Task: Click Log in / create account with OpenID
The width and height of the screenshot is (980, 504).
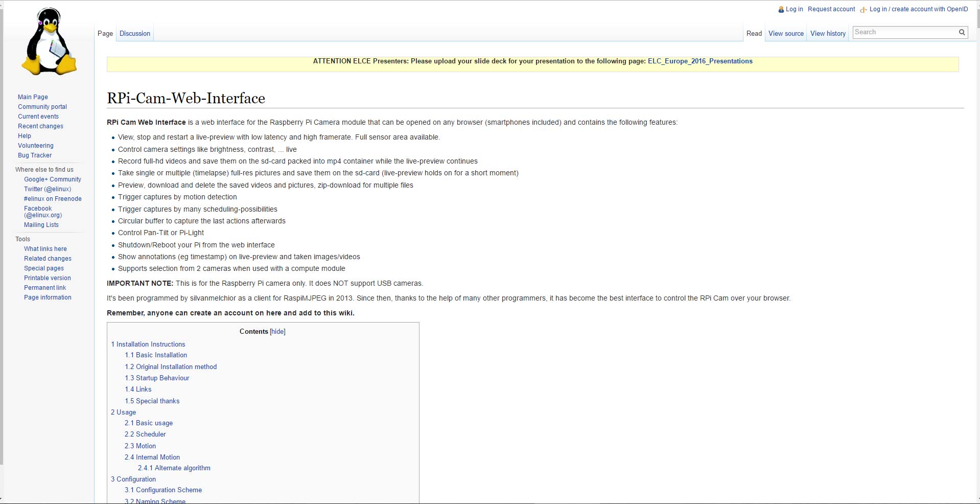Action: (919, 9)
